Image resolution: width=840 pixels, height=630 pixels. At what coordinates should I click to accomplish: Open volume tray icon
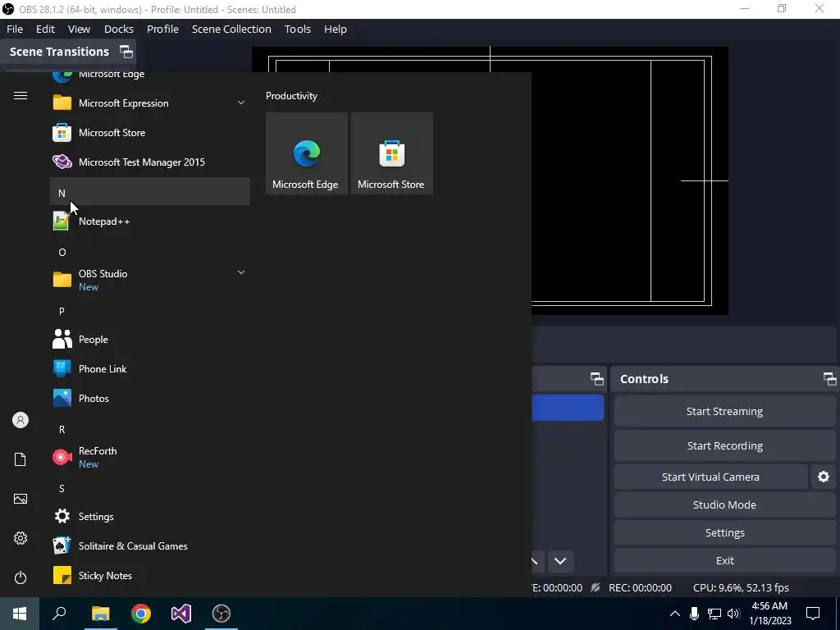pos(734,614)
